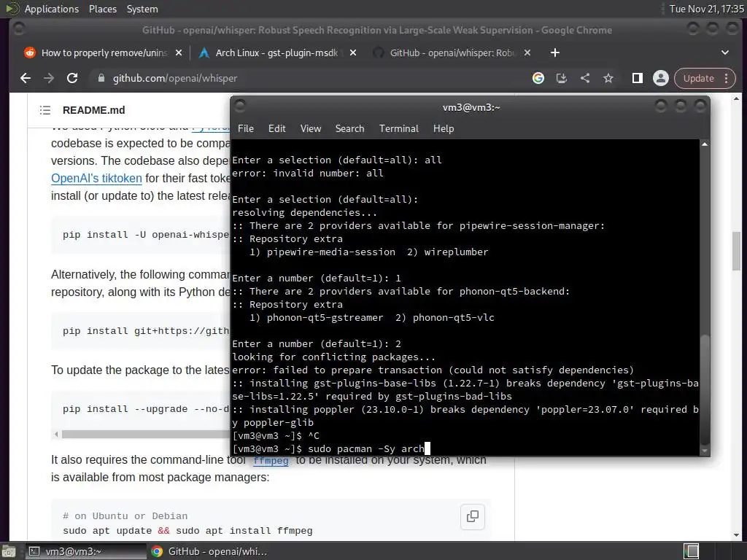Click Chrome page scrollbar down arrow
The image size is (747, 560).
pyautogui.click(x=737, y=535)
